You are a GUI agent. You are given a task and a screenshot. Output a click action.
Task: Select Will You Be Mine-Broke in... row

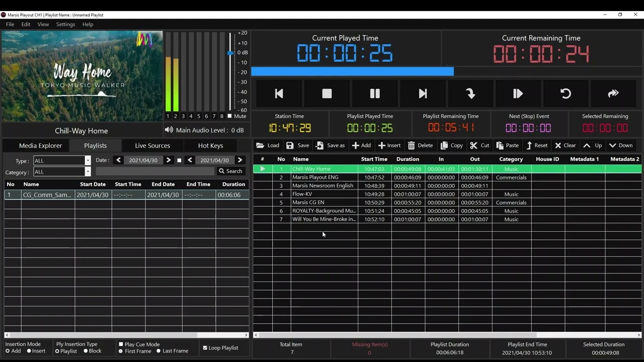[x=447, y=219]
